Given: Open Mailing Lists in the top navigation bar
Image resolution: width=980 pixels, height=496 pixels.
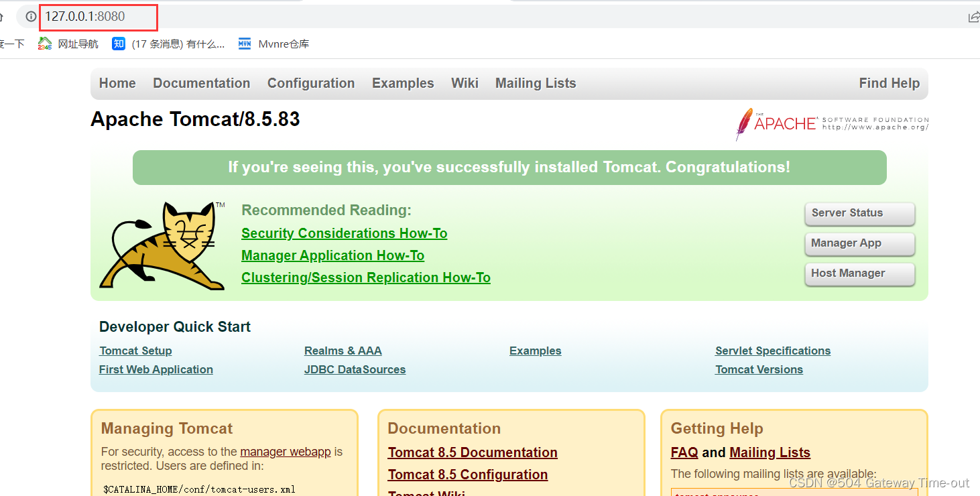Looking at the screenshot, I should (x=536, y=83).
